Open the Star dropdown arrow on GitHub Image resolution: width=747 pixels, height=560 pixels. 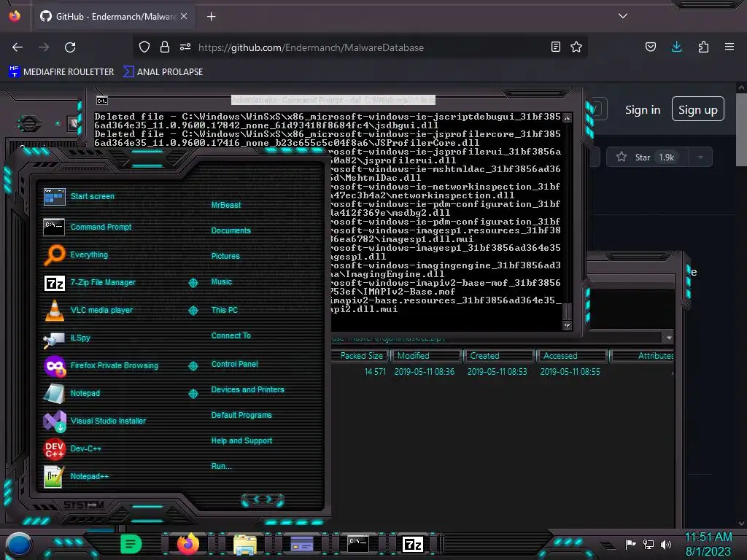[x=700, y=157]
